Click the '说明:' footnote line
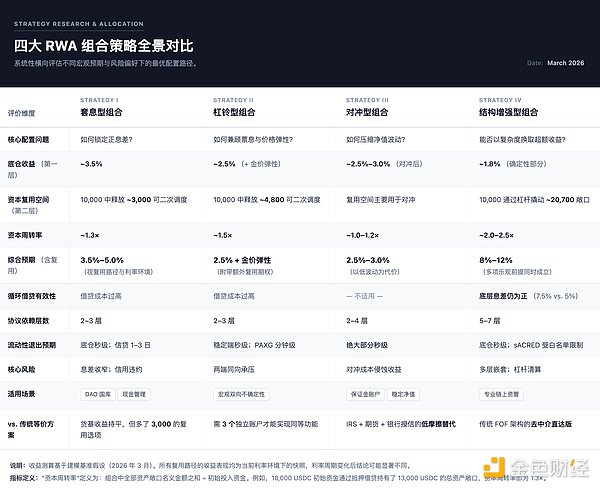Screen dimensions: 600x489 (210, 466)
